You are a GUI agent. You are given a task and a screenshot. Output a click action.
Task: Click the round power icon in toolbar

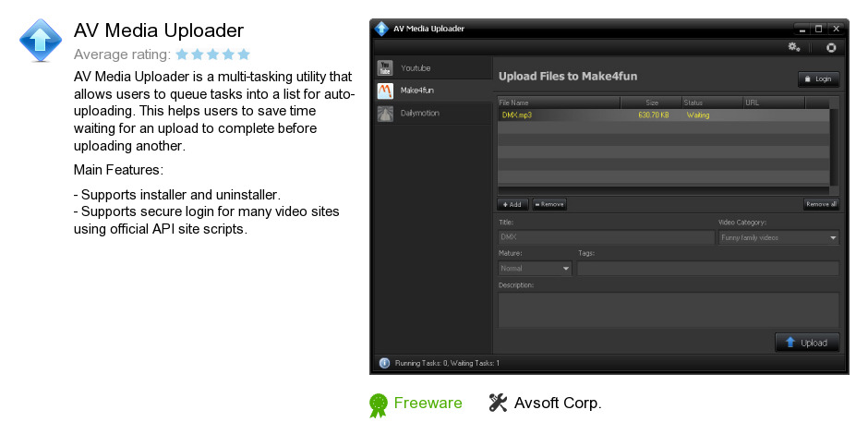click(831, 48)
